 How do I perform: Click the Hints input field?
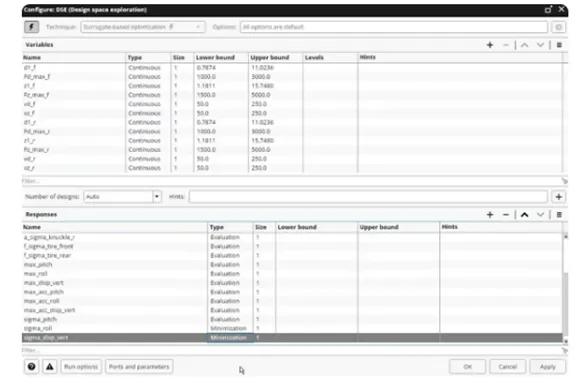(368, 197)
